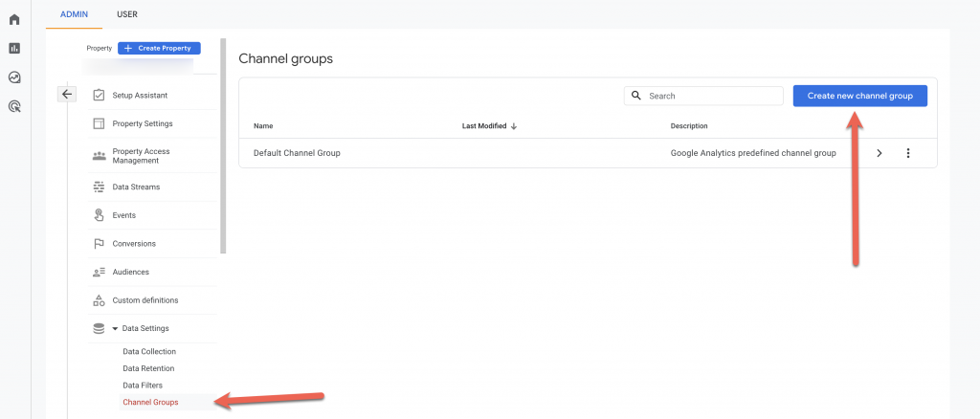The width and height of the screenshot is (980, 419).
Task: Click the search magnifier icon
Action: [x=636, y=96]
